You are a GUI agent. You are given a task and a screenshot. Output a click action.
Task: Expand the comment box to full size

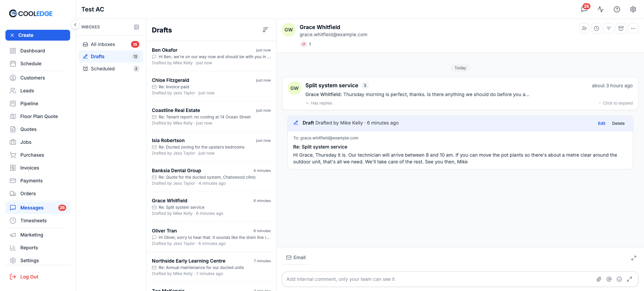[x=629, y=279]
